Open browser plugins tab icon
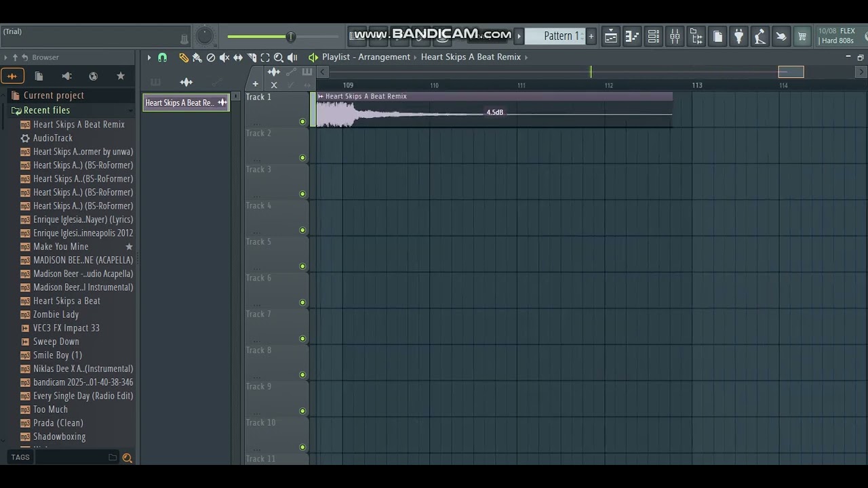Viewport: 868px width, 488px height. tap(66, 76)
